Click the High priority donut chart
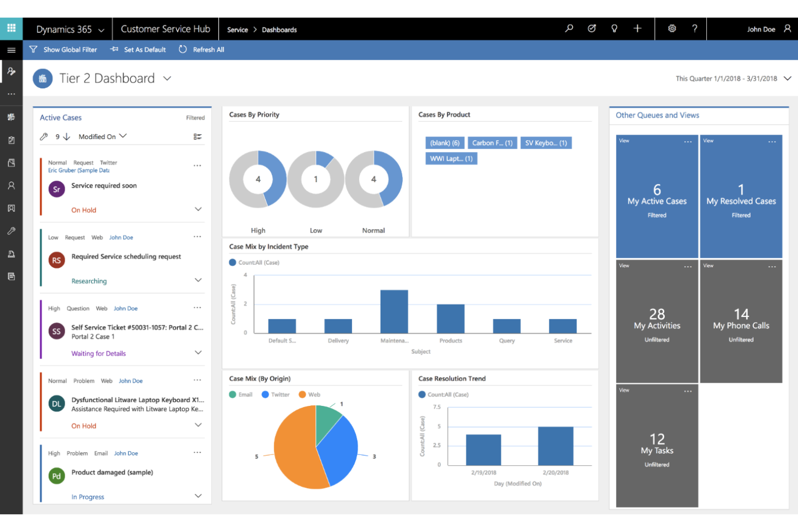Screen dimensions: 798x532 [x=258, y=179]
